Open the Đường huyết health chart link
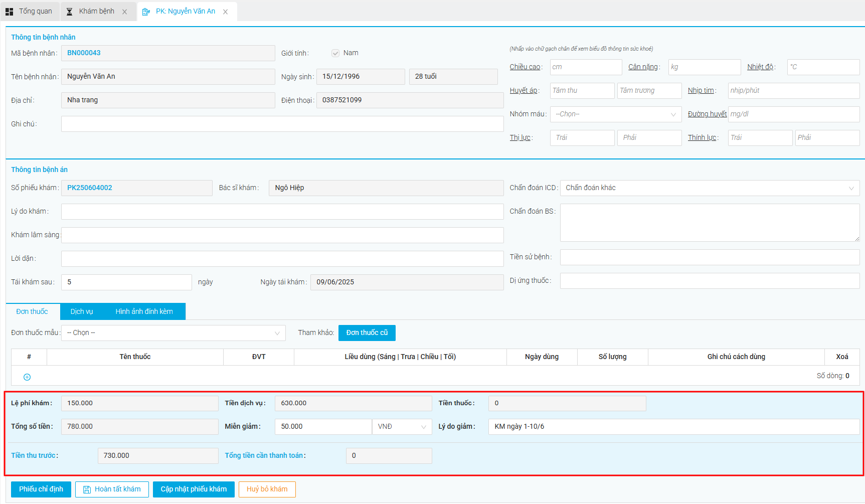This screenshot has height=504, width=865. click(707, 114)
